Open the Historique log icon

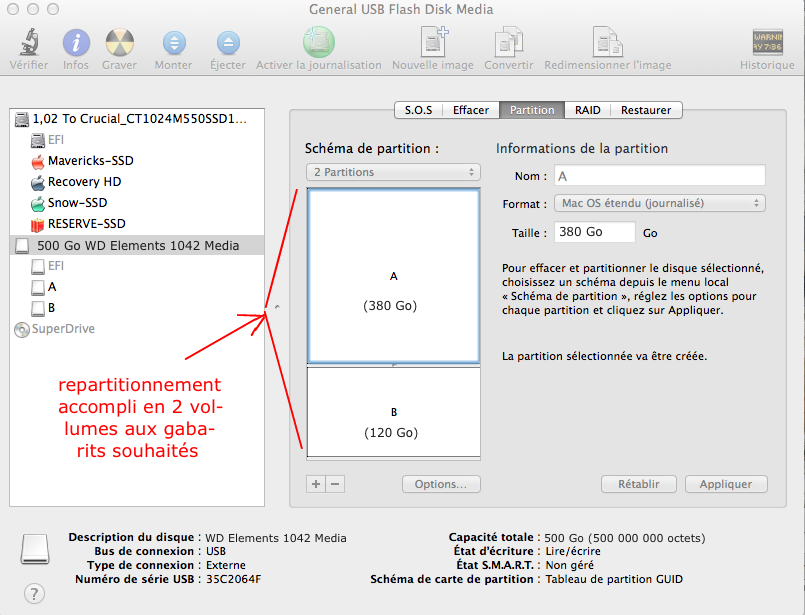tap(767, 43)
